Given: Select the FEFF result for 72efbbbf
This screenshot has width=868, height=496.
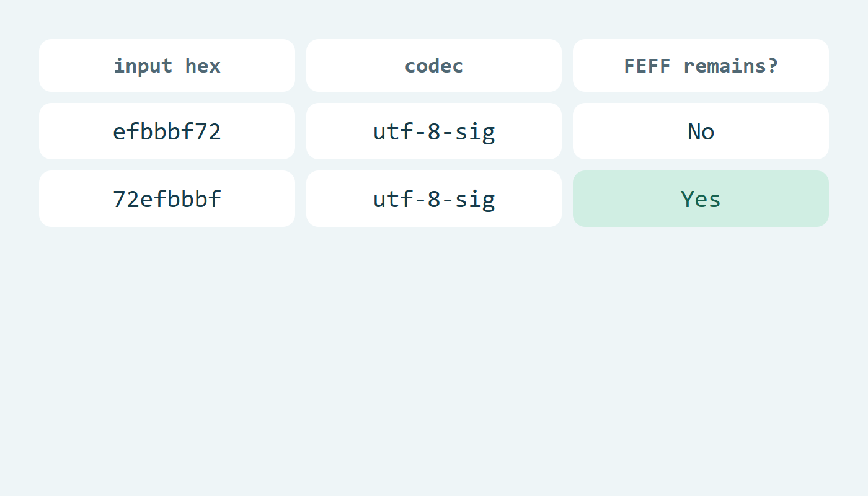Looking at the screenshot, I should [x=701, y=199].
